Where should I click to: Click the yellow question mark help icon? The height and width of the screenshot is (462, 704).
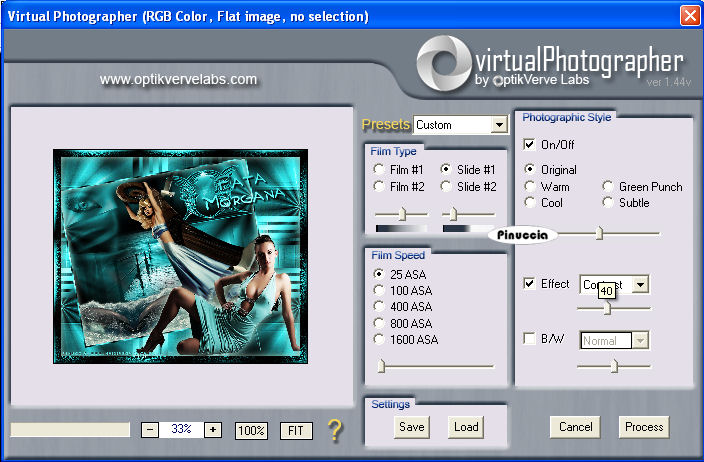tap(335, 431)
